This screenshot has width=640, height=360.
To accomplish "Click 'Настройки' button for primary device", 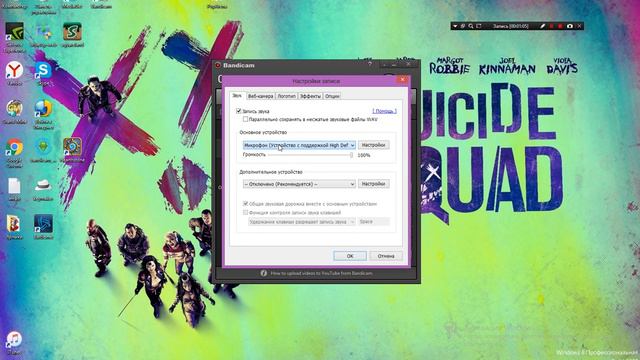I will coord(373,145).
